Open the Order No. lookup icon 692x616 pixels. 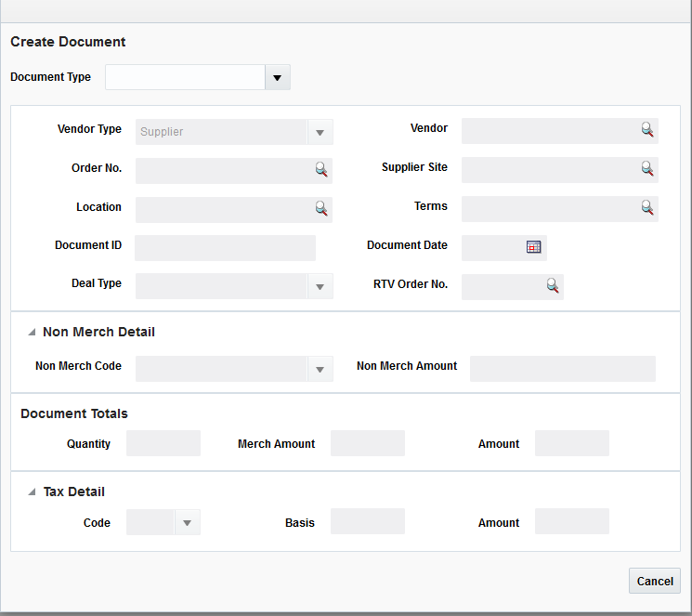click(x=321, y=170)
